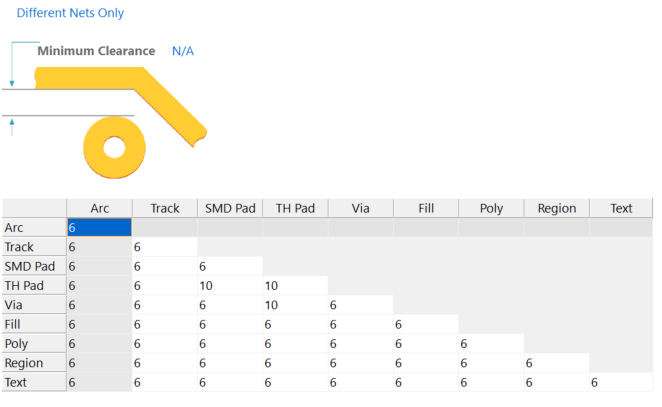The image size is (662, 407).
Task: Click SMD Pad row Track column cell
Action: 165,266
